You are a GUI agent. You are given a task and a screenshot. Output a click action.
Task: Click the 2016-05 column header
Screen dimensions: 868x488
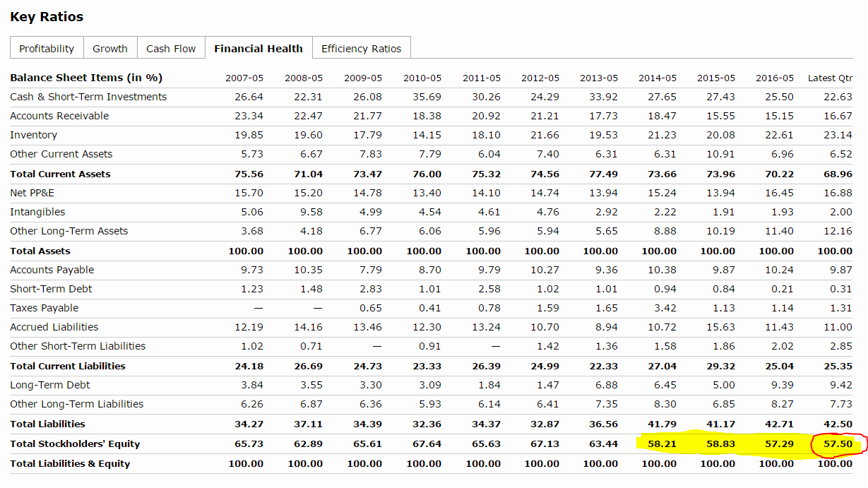coord(774,78)
